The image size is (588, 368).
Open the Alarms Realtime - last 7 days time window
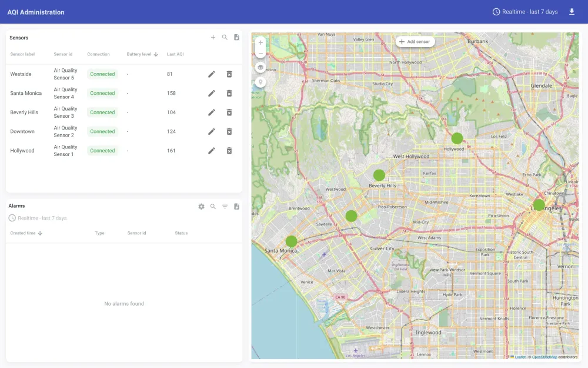[38, 218]
